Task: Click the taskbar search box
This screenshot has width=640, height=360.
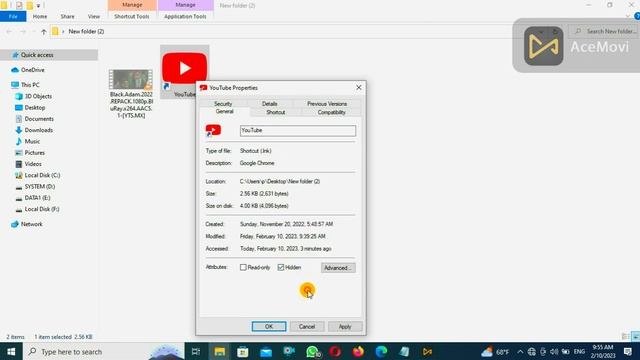Action: [x=104, y=351]
